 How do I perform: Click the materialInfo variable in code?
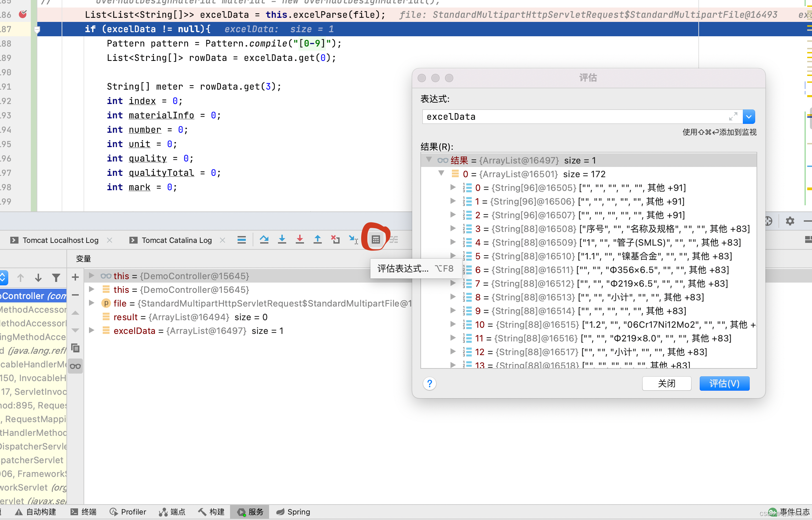point(161,115)
